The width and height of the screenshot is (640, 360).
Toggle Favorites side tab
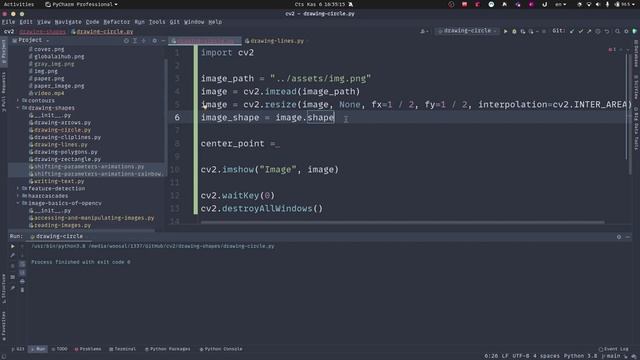tap(4, 325)
